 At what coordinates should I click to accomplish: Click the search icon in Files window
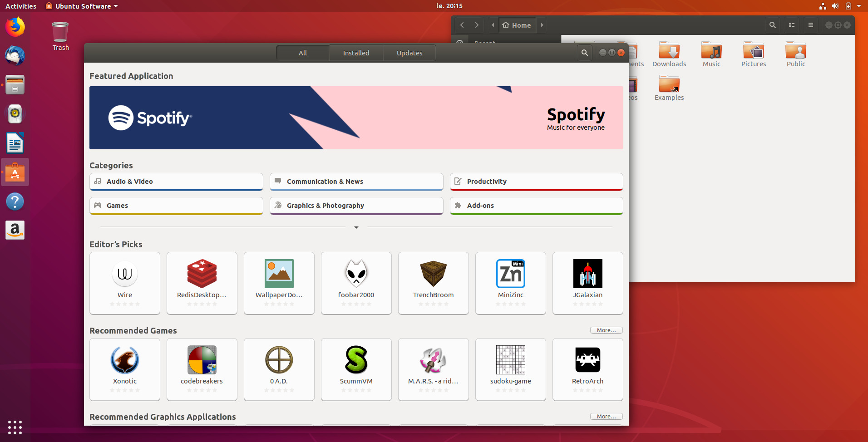click(x=772, y=25)
